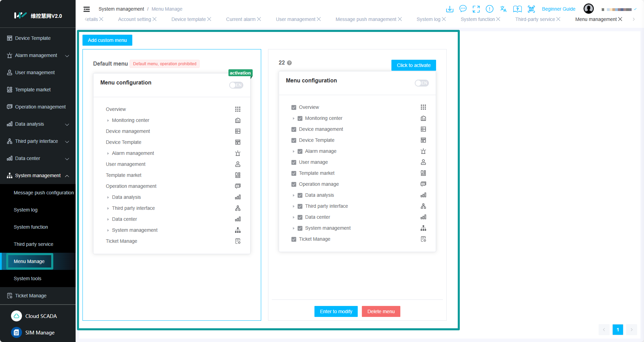Viewport: 644px width, 342px height.
Task: Open System tools in sidebar
Action: coord(27,278)
